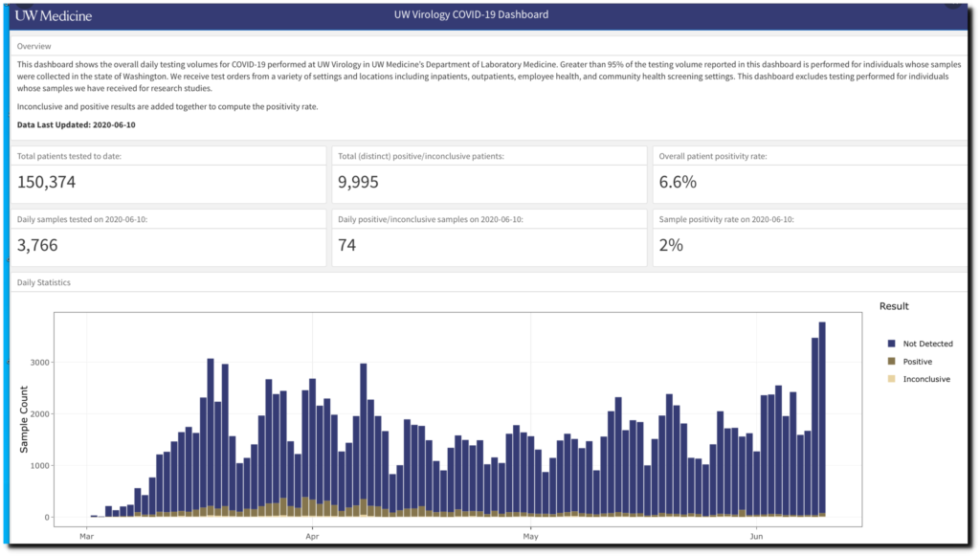Click the 9,995 positive/inconclusive patients value
Image resolution: width=980 pixels, height=556 pixels.
tap(358, 183)
